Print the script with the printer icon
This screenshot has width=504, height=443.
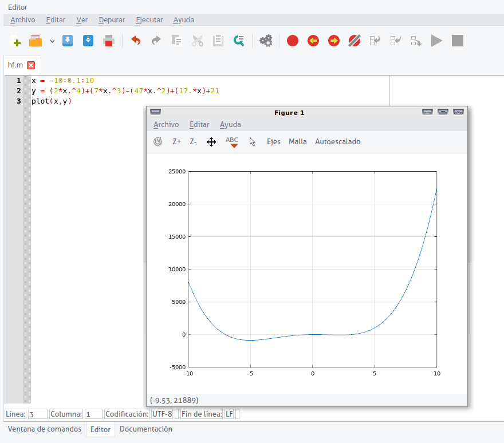pos(109,41)
